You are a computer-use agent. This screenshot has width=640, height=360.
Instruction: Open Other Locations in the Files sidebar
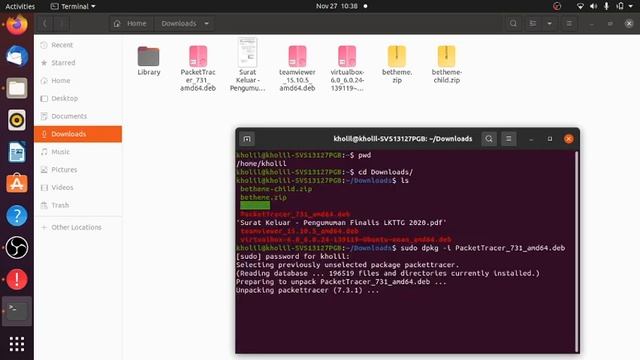tap(78, 227)
